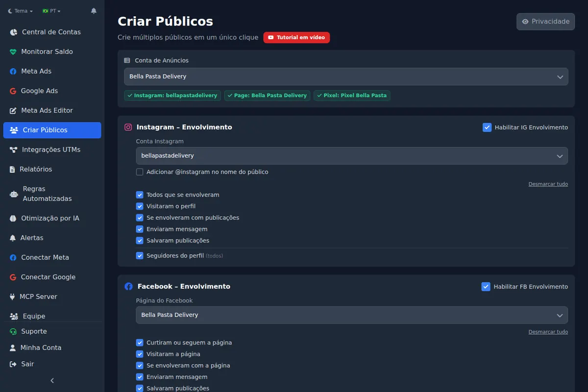This screenshot has width=588, height=392.
Task: Click the Alertas bell icon in sidebar
Action: (13, 238)
